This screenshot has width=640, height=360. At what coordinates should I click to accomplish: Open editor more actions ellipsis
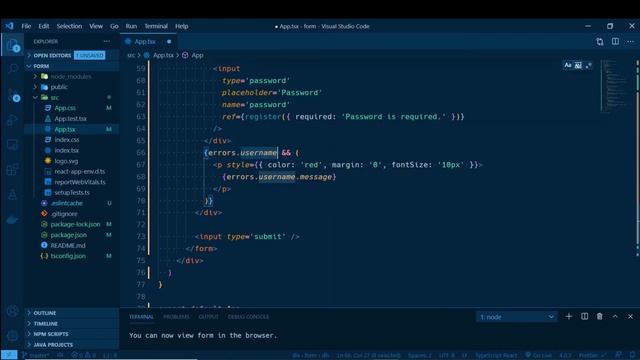tap(631, 42)
